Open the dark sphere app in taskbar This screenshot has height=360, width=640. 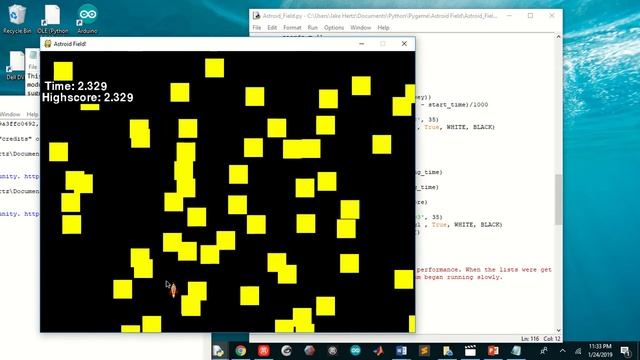click(x=309, y=351)
